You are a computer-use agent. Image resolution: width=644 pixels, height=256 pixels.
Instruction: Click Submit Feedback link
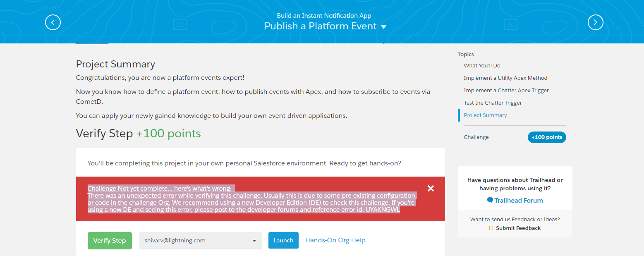[x=518, y=228]
